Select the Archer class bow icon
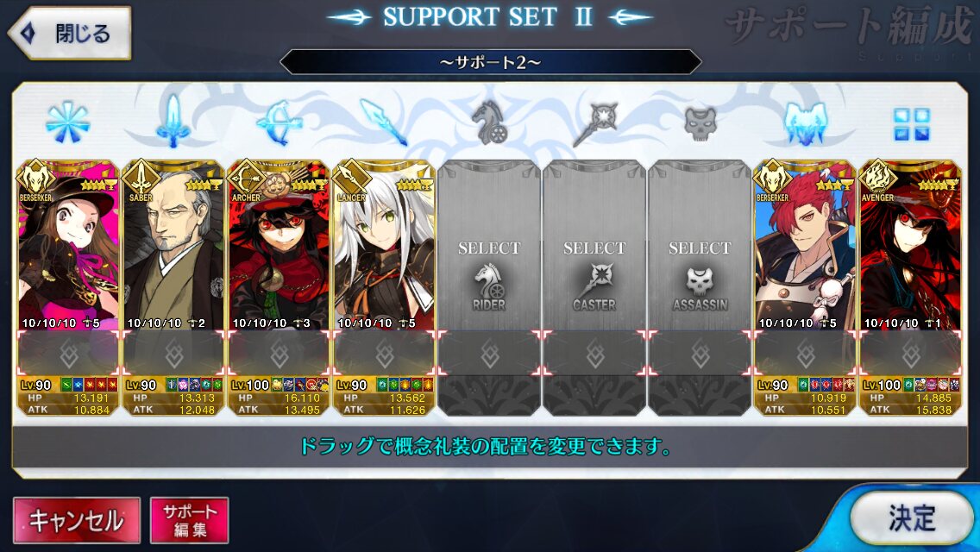The image size is (980, 552). point(279,122)
